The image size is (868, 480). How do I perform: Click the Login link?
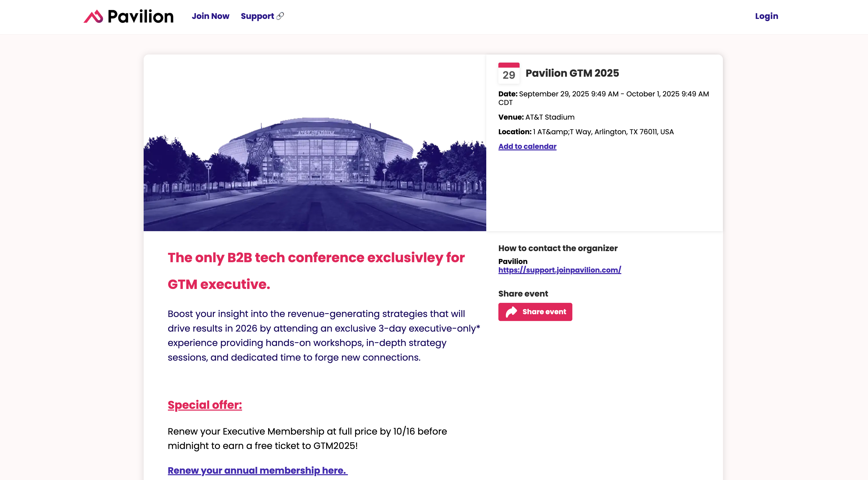(x=766, y=16)
